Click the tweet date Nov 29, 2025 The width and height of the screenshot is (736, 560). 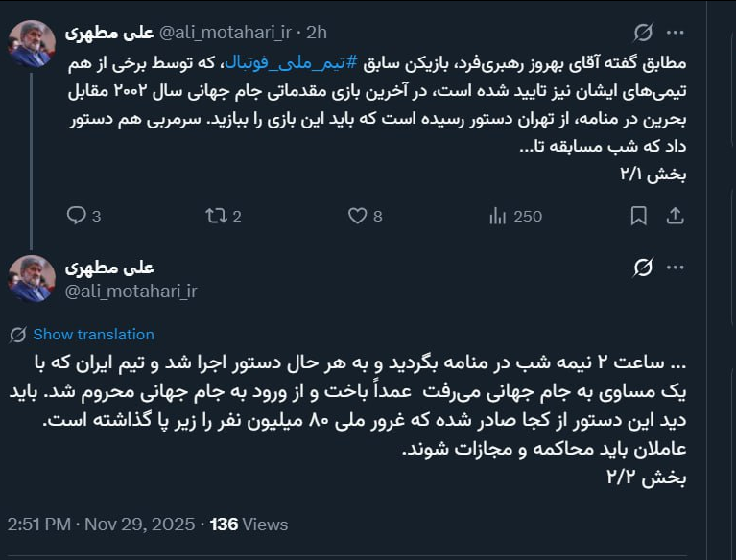tap(137, 525)
